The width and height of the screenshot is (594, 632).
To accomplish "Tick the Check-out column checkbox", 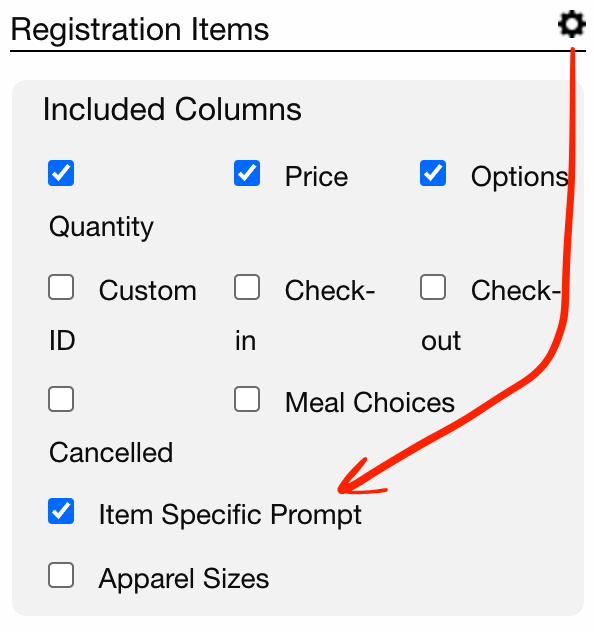I will 433,287.
